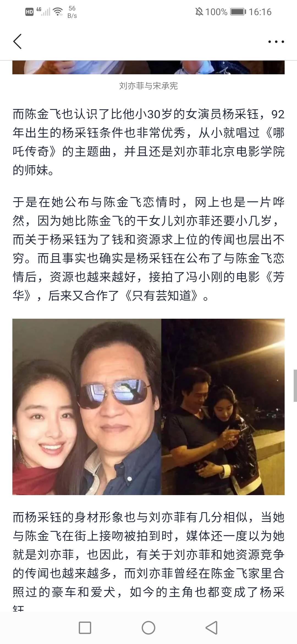This screenshot has height=644, width=297.
Task: Tap the caption 刘亦菲与宋承宪
Action: point(148,86)
